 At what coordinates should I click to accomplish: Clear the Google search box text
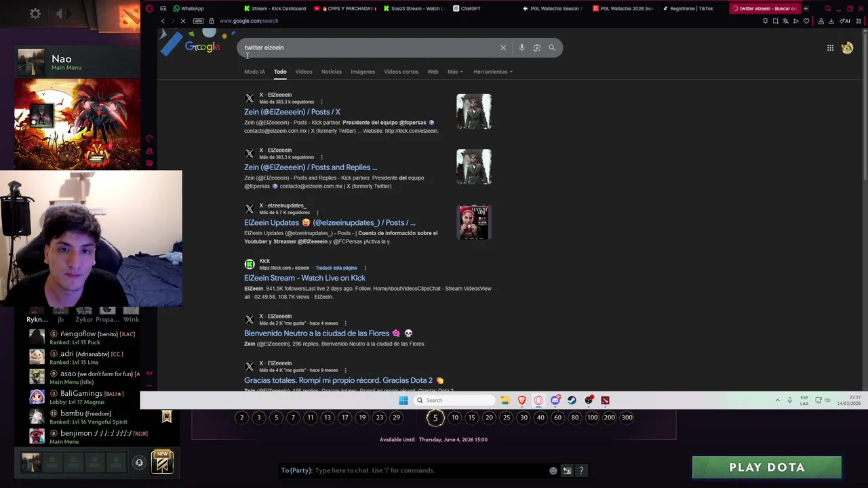point(503,47)
